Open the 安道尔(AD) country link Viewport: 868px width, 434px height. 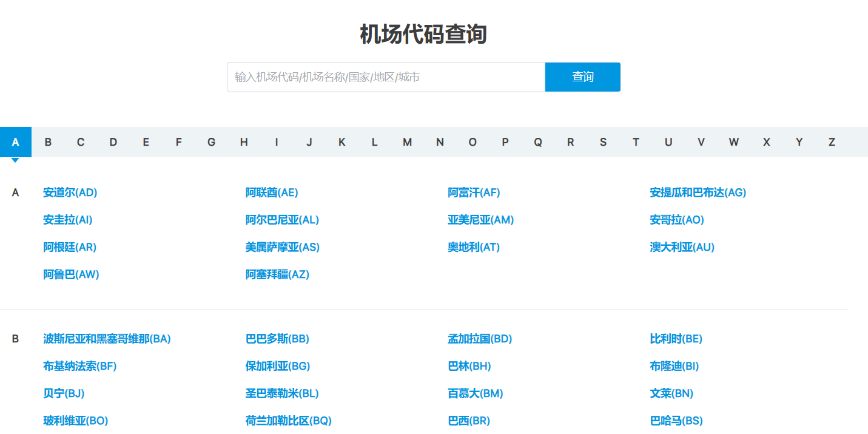click(70, 192)
